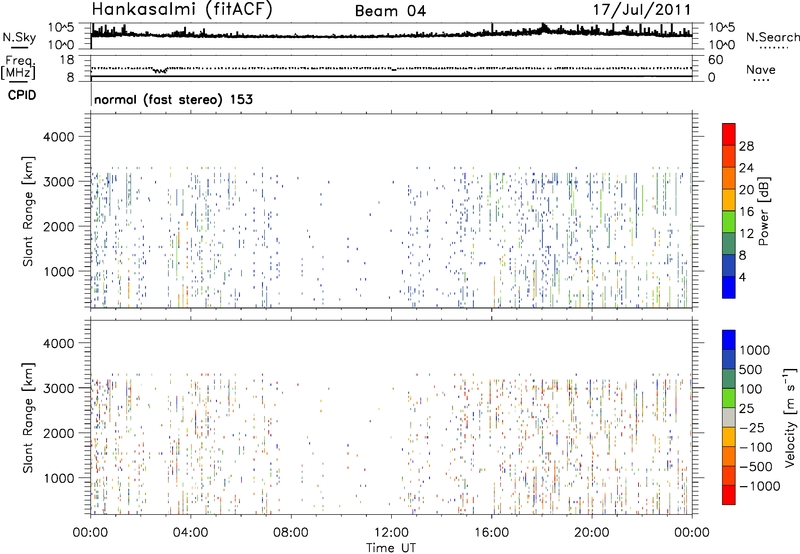
Task: Click the 'Freq. [MHz]' axis label
Action: point(19,68)
